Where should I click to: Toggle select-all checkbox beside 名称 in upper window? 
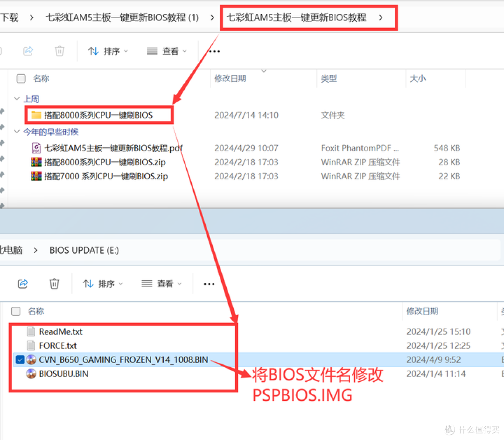tap(21, 78)
